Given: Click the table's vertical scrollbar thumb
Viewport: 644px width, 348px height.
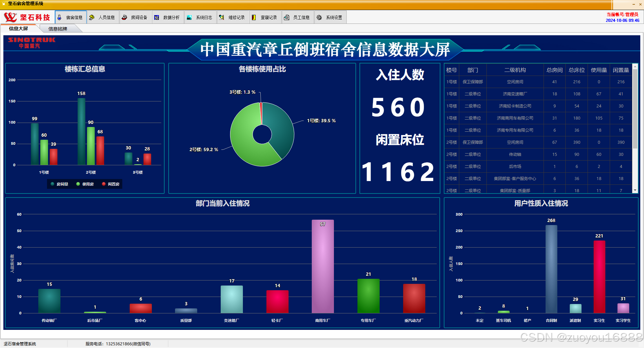Looking at the screenshot, I should click(x=635, y=109).
